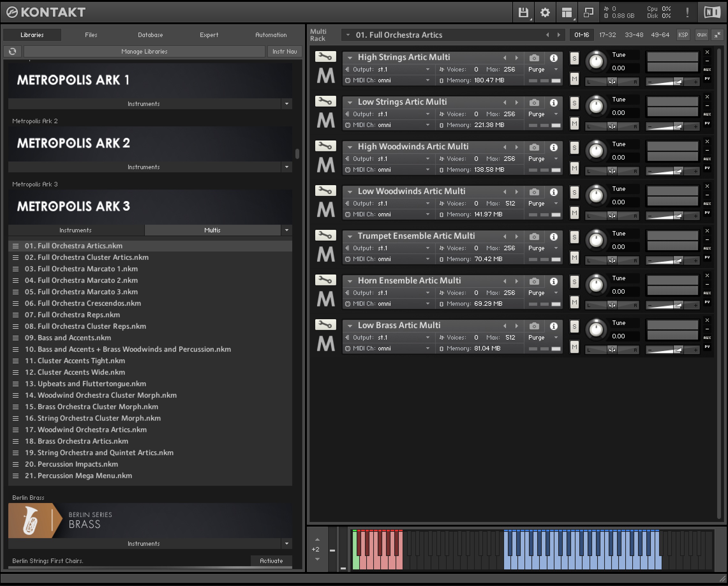Screen dimensions: 728x586
Task: Mute the High Woodwinds Artic Multi instrument
Action: 574,168
